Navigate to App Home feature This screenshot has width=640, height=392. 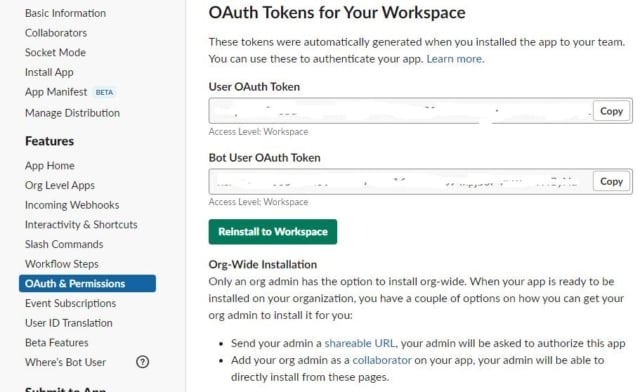(50, 165)
